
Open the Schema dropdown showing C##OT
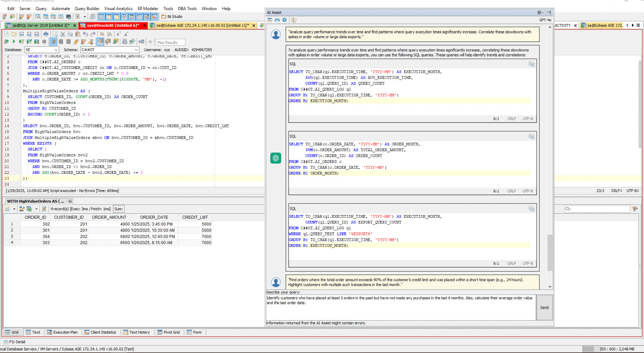coord(137,50)
